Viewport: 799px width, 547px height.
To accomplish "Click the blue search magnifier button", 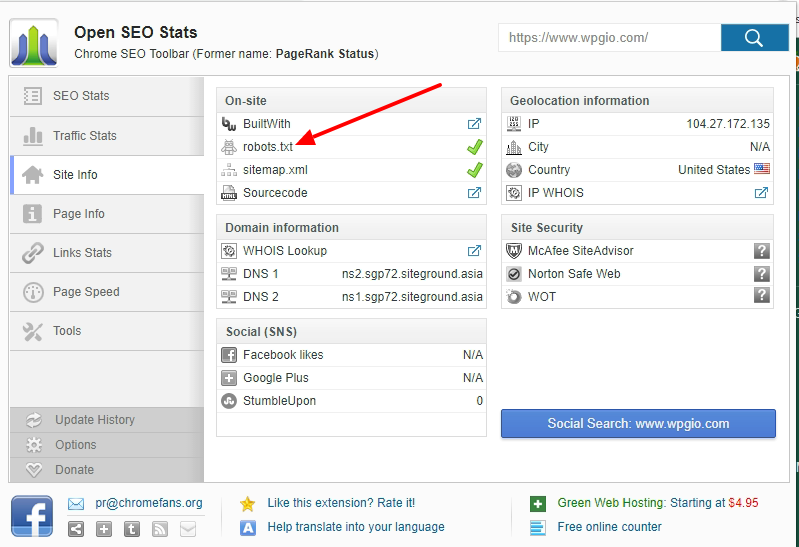I will coord(754,38).
